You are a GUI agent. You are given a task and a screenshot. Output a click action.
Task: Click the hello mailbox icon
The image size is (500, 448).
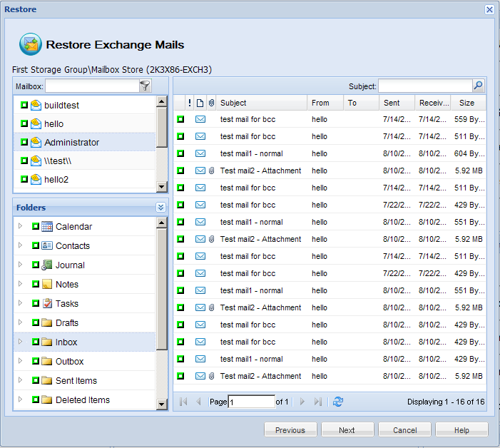36,123
